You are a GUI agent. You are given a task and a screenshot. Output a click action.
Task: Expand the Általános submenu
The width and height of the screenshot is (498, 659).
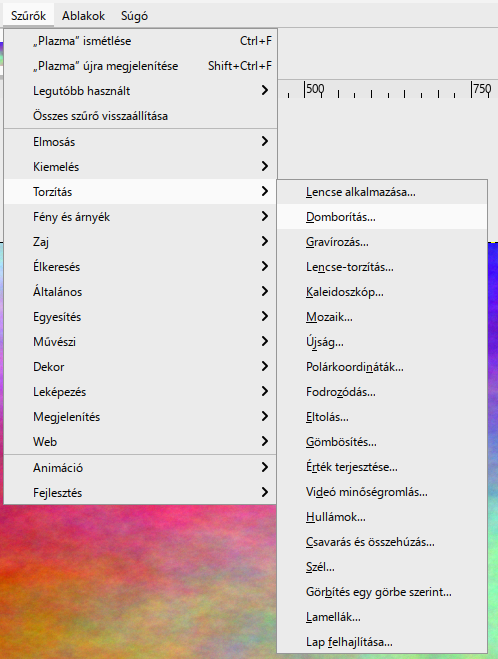pyautogui.click(x=140, y=292)
